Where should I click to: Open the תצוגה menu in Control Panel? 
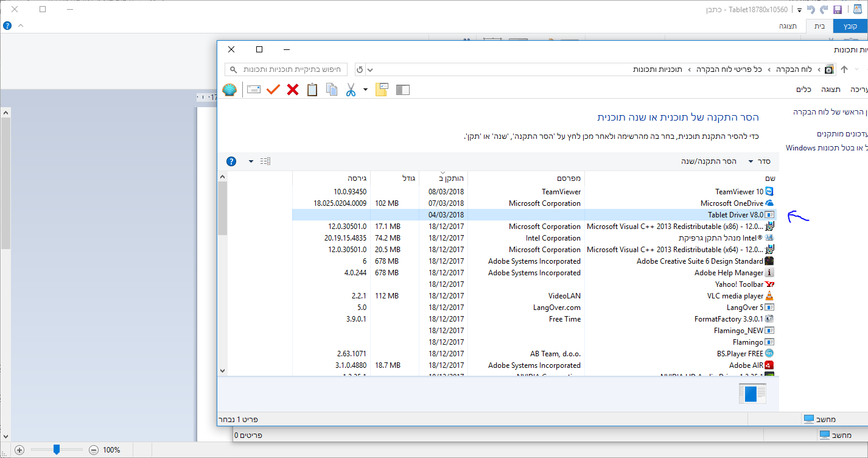pyautogui.click(x=831, y=90)
